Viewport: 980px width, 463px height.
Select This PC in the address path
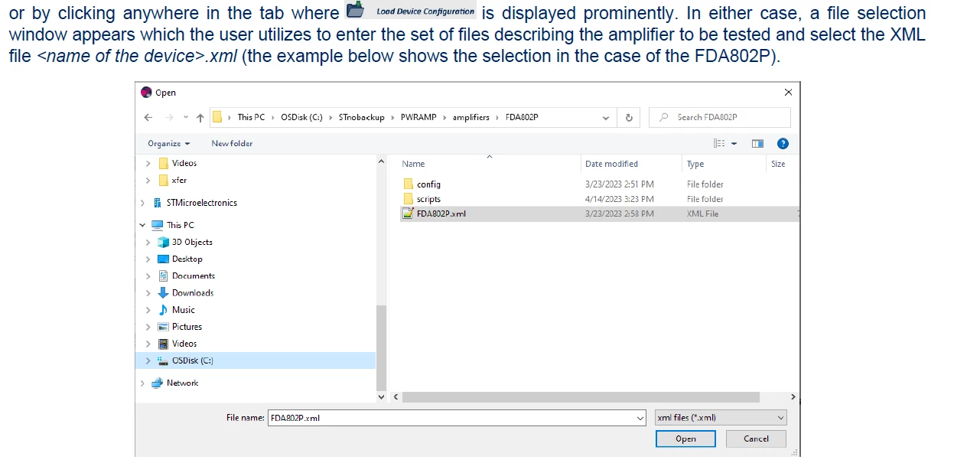pyautogui.click(x=251, y=117)
